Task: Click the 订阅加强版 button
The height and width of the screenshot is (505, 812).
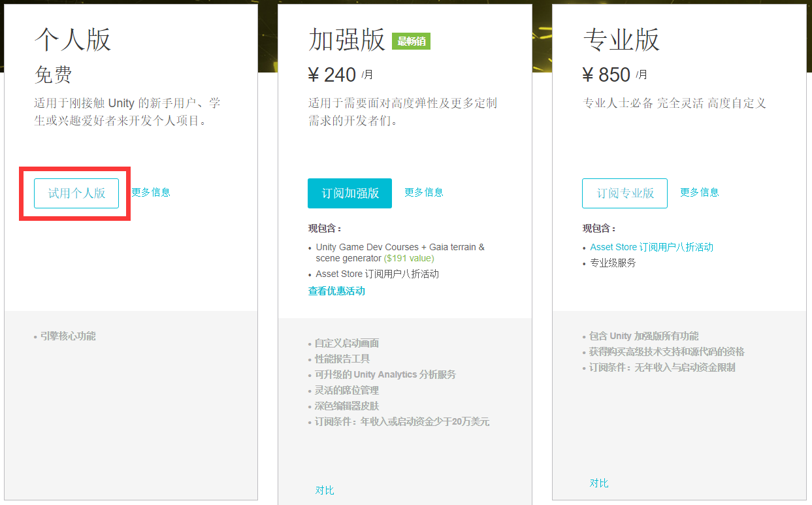Action: point(349,193)
